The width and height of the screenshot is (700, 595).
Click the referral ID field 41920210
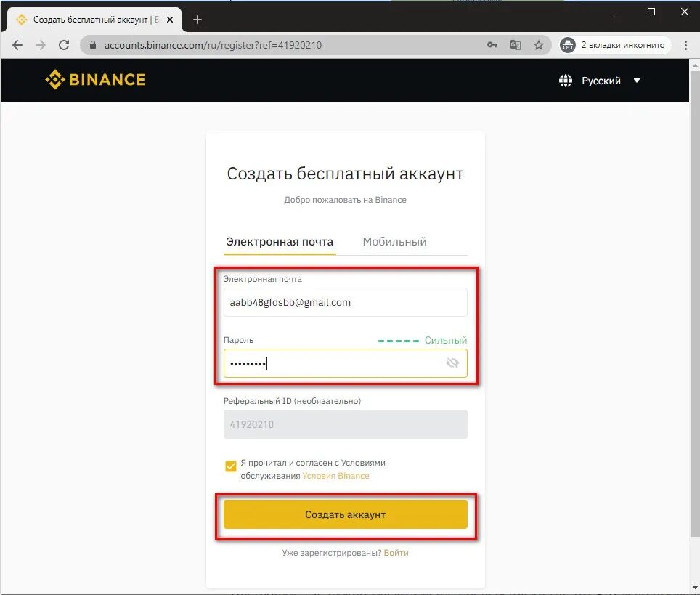click(x=345, y=424)
